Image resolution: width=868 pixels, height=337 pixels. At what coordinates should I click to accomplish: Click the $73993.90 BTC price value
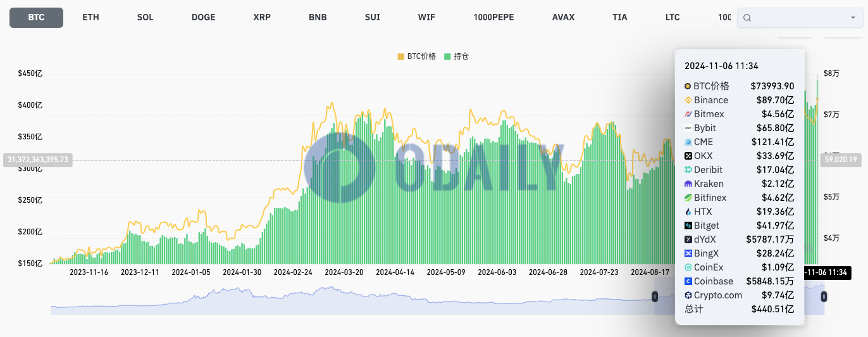tap(772, 86)
